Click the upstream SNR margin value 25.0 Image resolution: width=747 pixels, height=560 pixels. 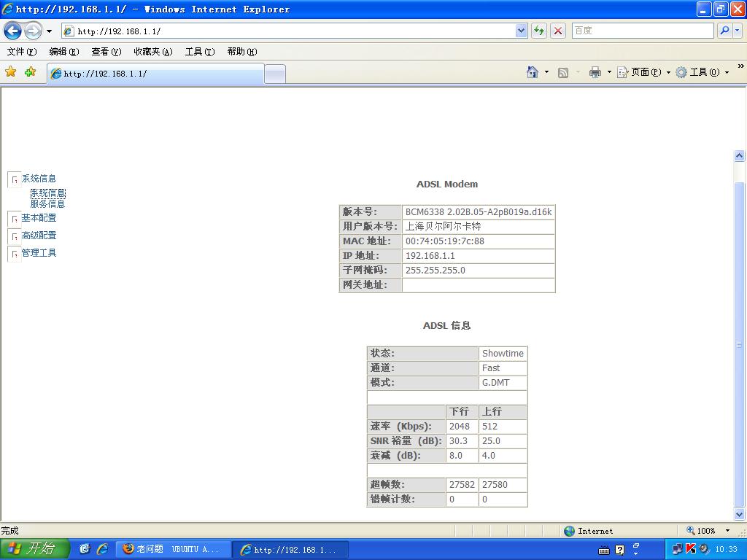click(491, 441)
